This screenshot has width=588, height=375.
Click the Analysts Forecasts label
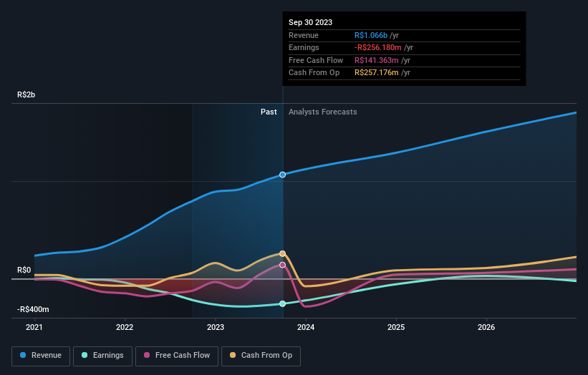pos(323,112)
